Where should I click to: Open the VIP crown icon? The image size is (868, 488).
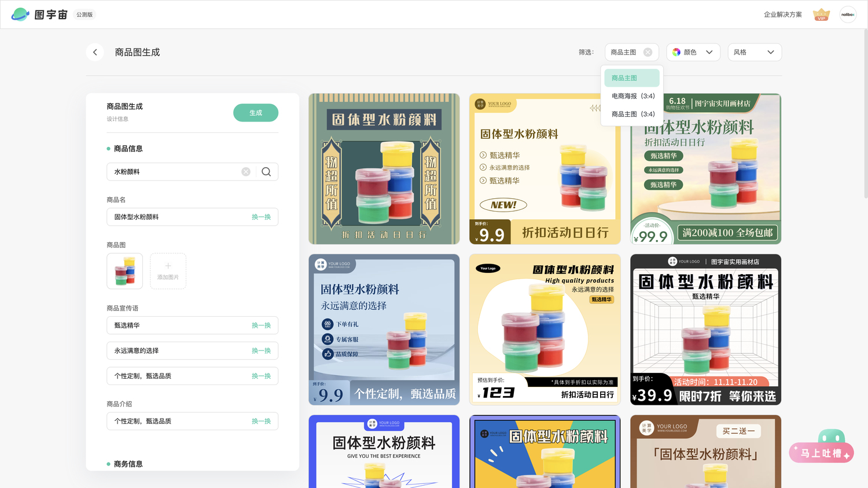coord(821,14)
